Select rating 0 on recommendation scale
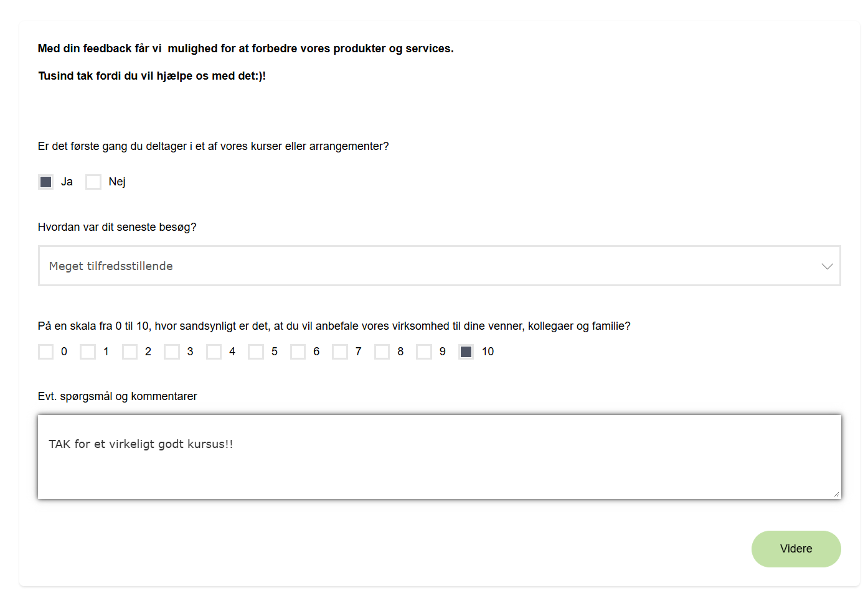Image resolution: width=868 pixels, height=601 pixels. coord(45,352)
